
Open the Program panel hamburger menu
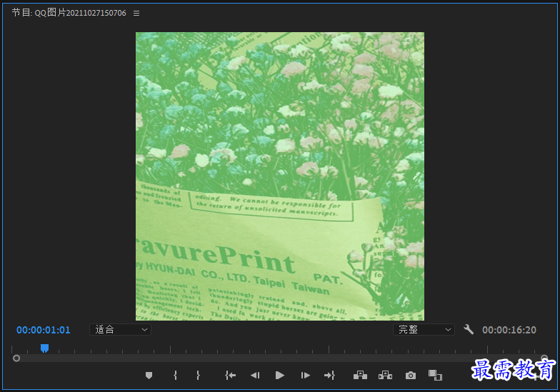click(x=136, y=13)
